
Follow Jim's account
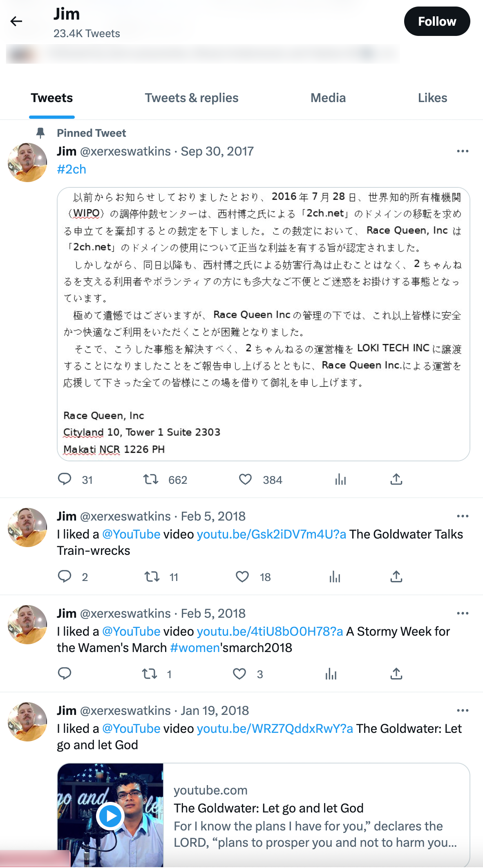coord(437,21)
